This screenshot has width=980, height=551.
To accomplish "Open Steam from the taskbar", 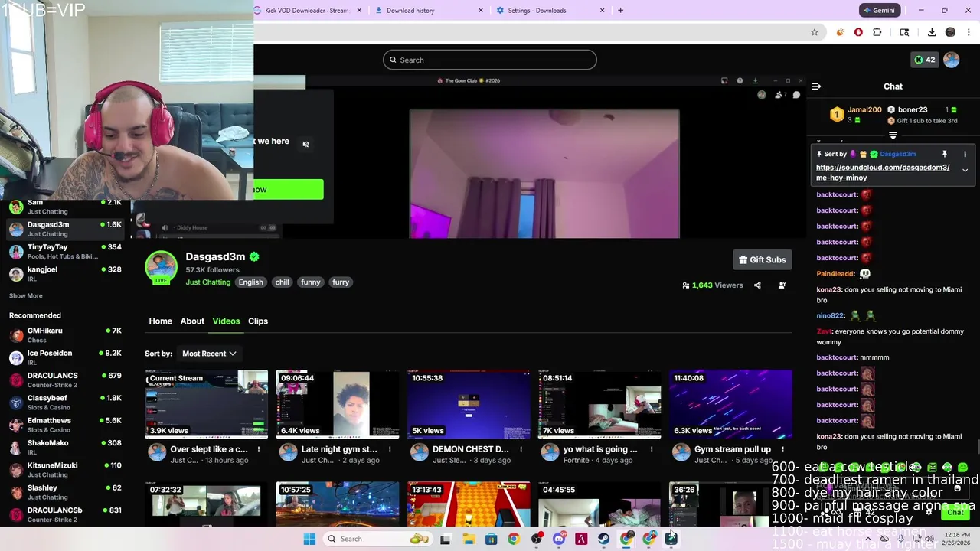I will (x=604, y=539).
